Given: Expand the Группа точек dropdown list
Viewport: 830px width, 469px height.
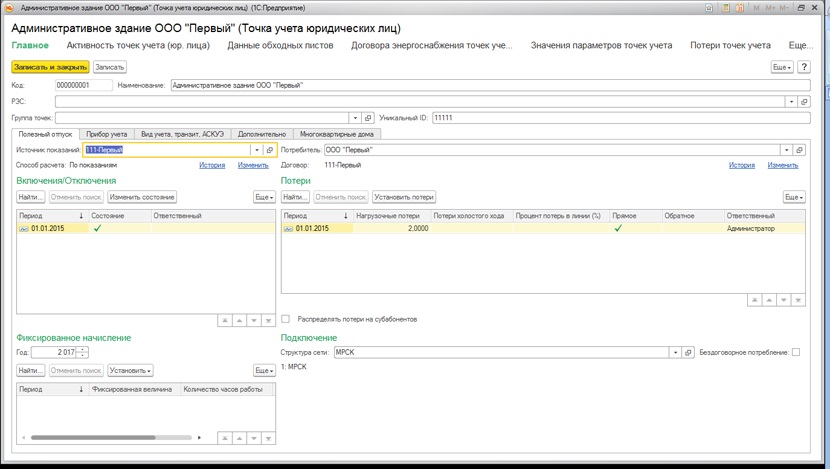Looking at the screenshot, I should [x=356, y=118].
